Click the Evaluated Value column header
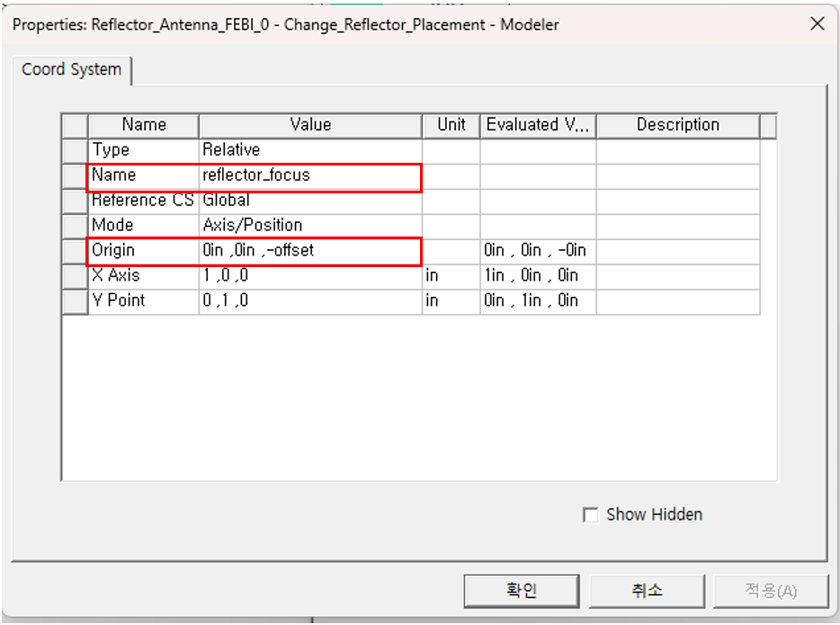 click(538, 125)
